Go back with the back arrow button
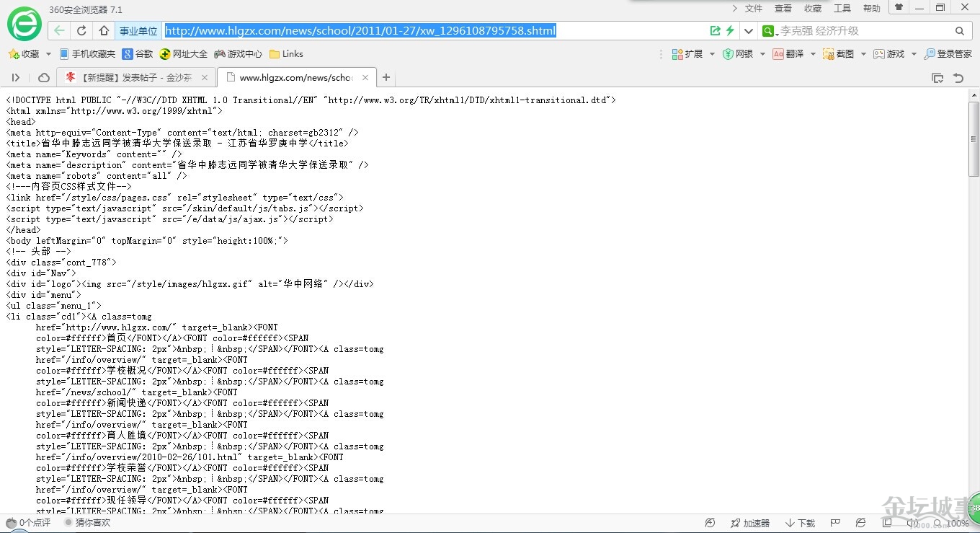Image resolution: width=980 pixels, height=533 pixels. point(59,31)
